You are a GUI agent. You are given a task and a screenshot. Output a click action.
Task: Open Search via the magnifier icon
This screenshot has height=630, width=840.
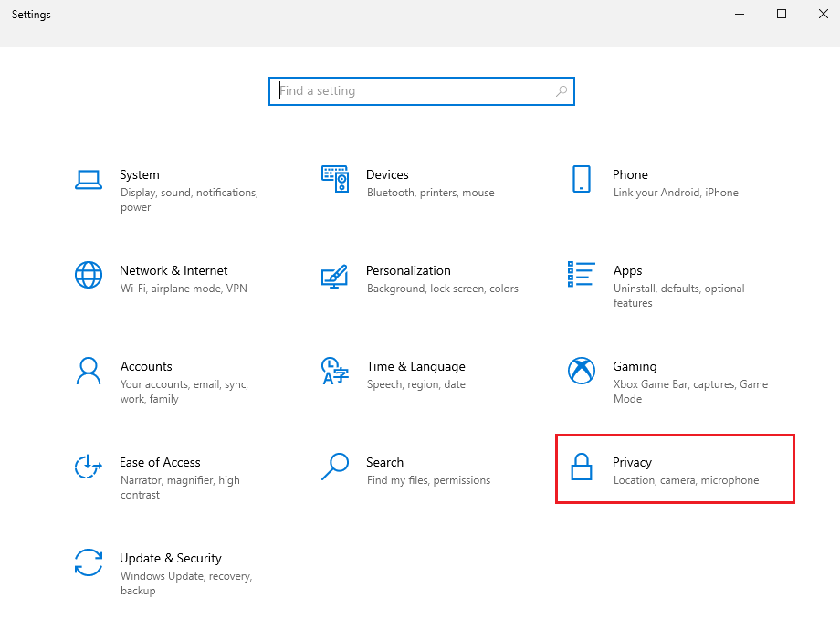(335, 467)
